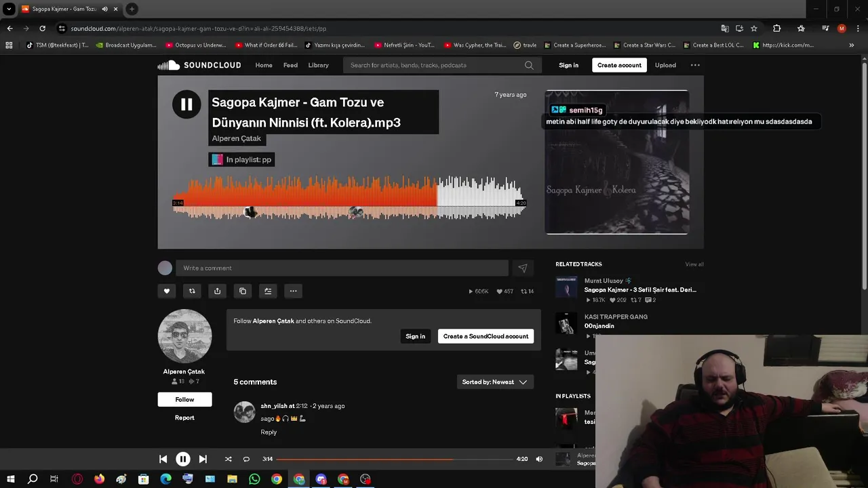Click the SoundCloud logo
Viewport: 868px width, 488px height.
[x=199, y=65]
